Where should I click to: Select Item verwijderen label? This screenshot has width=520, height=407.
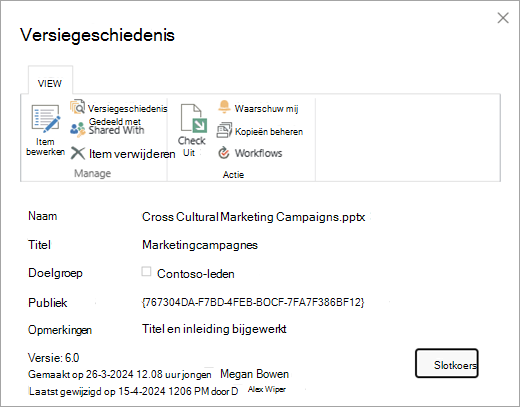click(x=132, y=154)
